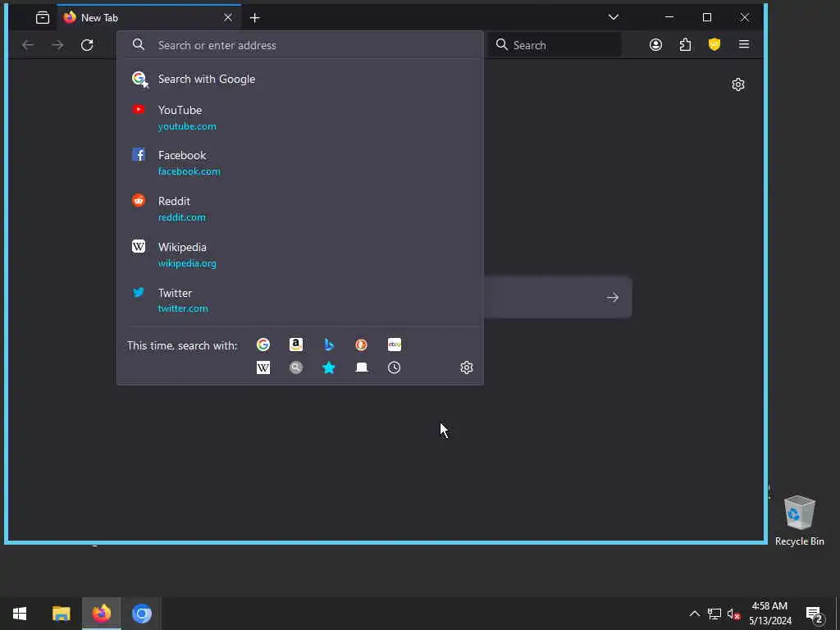Screen dimensions: 840x630
Task: Open the notification center icon
Action: coord(815,614)
